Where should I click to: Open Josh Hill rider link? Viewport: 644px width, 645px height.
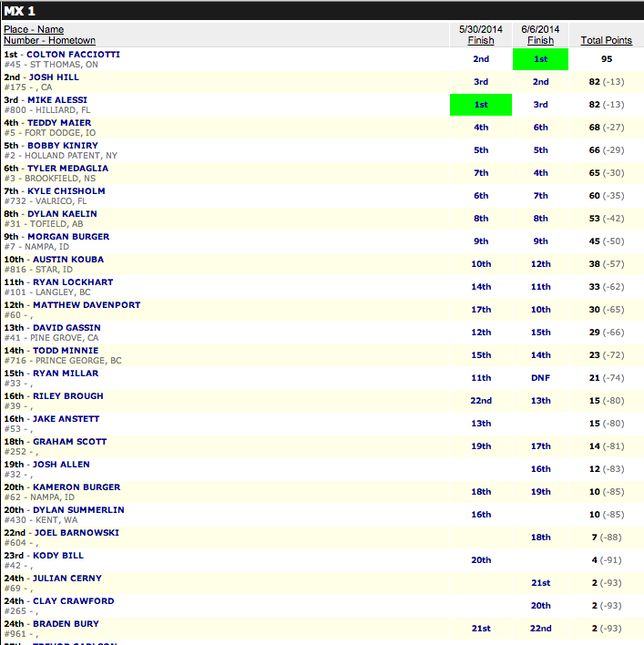55,77
